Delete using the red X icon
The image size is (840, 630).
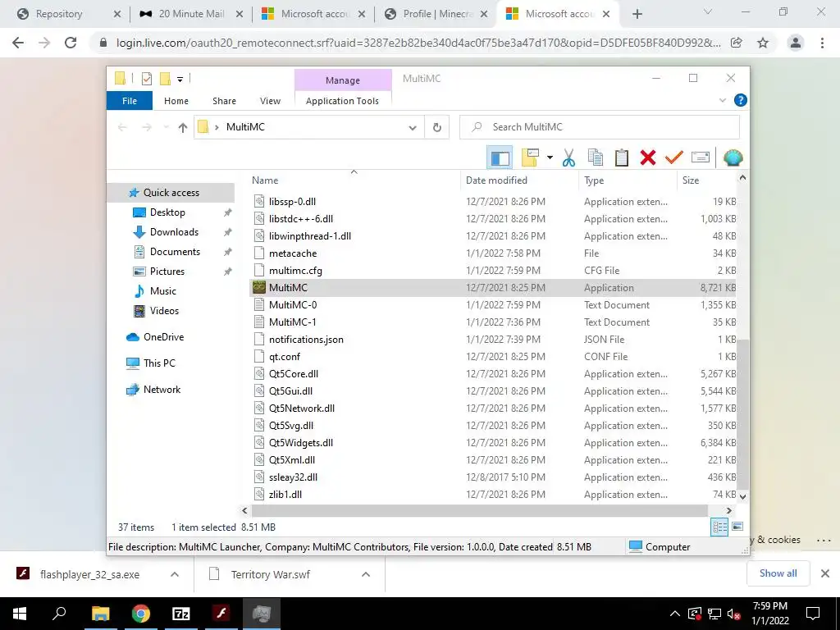coord(648,157)
